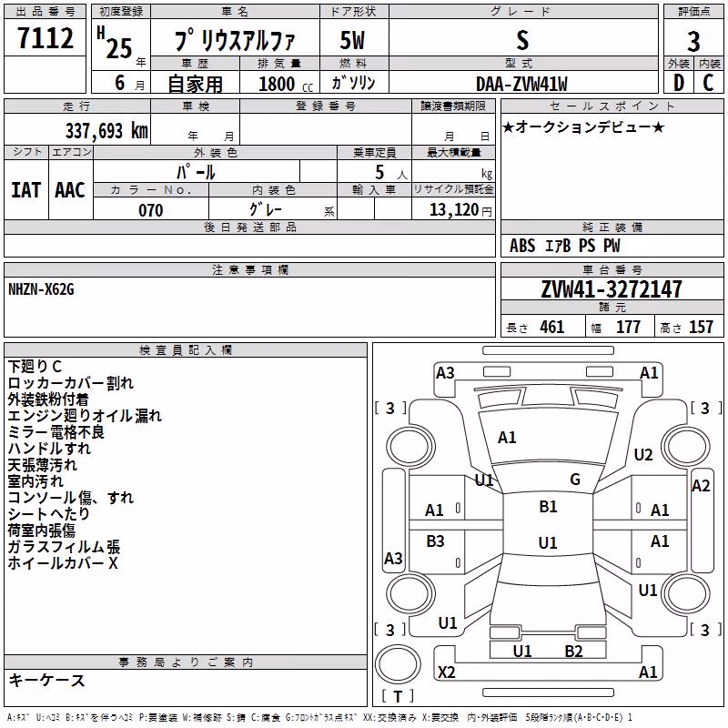Select the H25 first registration year
The height and width of the screenshot is (728, 728).
pyautogui.click(x=116, y=43)
